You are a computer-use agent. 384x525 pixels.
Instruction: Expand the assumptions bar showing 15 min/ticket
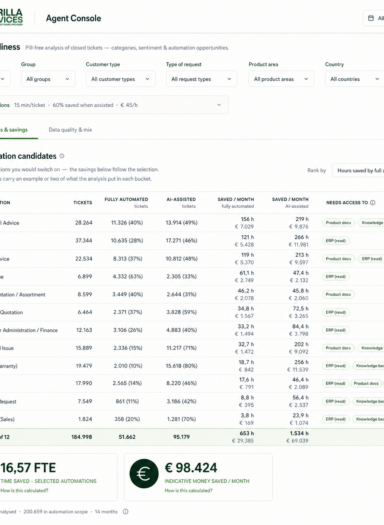point(114,105)
